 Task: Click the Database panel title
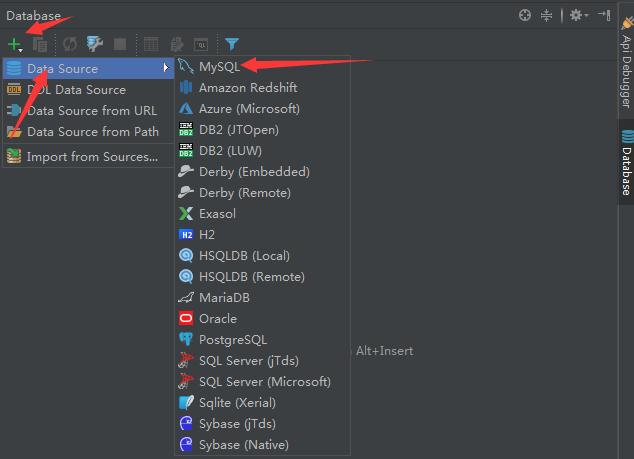[34, 16]
